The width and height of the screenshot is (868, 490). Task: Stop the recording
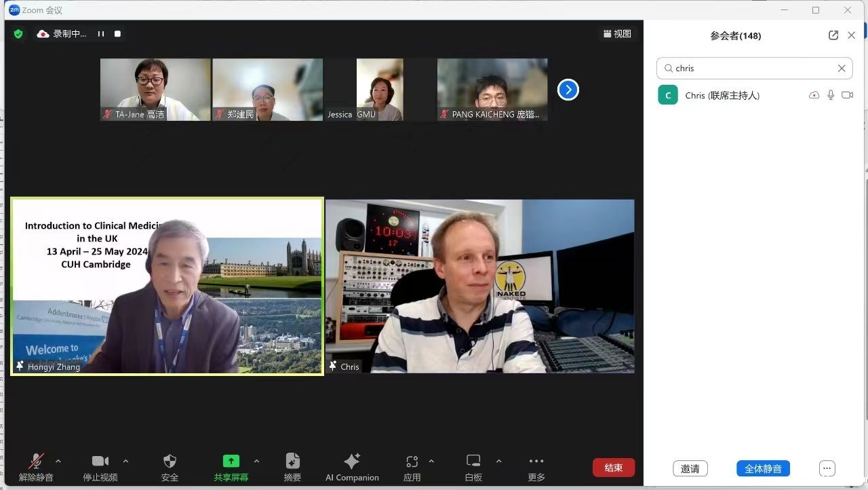(x=117, y=34)
